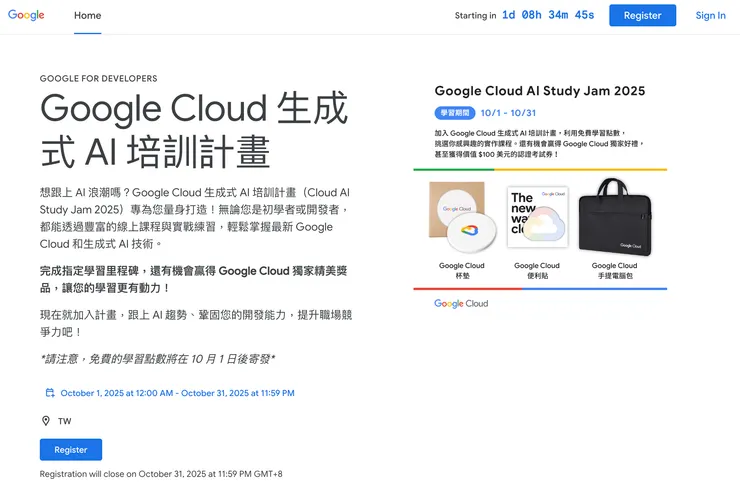Click the Google Cloud AI Study Jam 2025 title
740x499 pixels.
[540, 91]
